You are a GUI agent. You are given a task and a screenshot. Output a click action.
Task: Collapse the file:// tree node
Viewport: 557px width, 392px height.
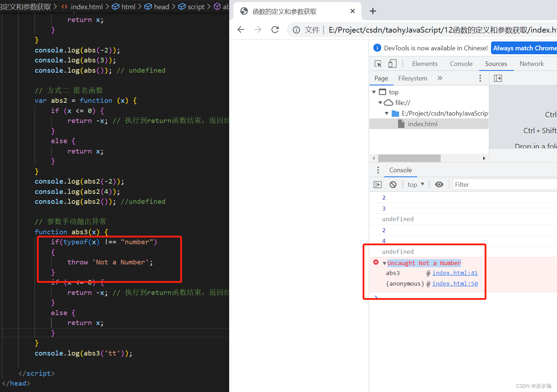(x=380, y=103)
